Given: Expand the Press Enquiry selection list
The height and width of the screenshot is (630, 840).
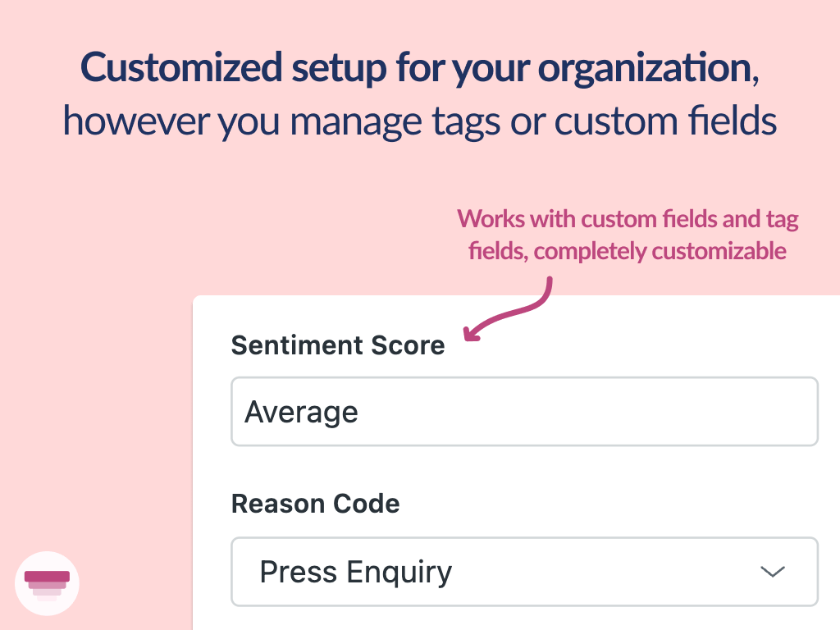Looking at the screenshot, I should [525, 572].
